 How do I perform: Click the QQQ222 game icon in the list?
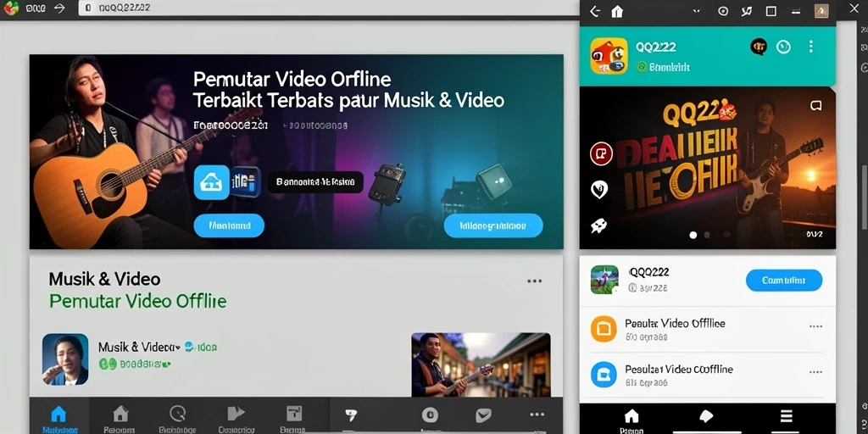point(604,280)
